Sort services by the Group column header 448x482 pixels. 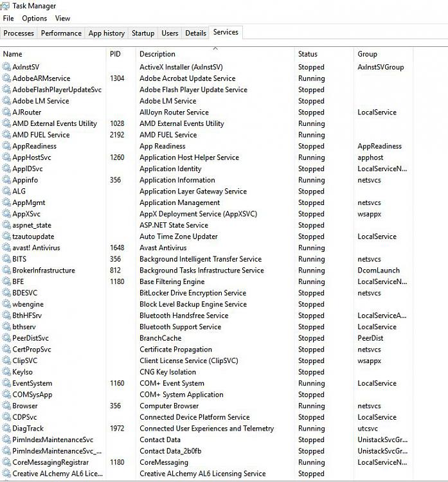pyautogui.click(x=383, y=54)
